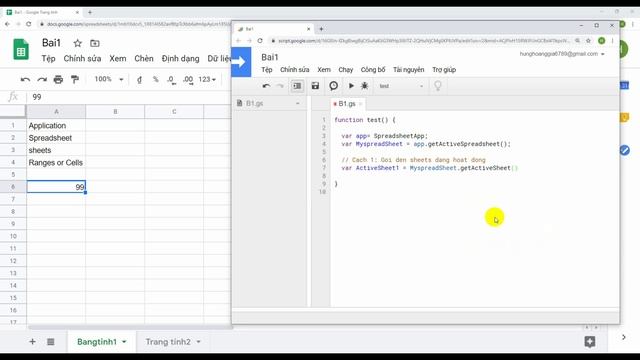Increase decimal places
640x360 pixels.
click(188, 80)
